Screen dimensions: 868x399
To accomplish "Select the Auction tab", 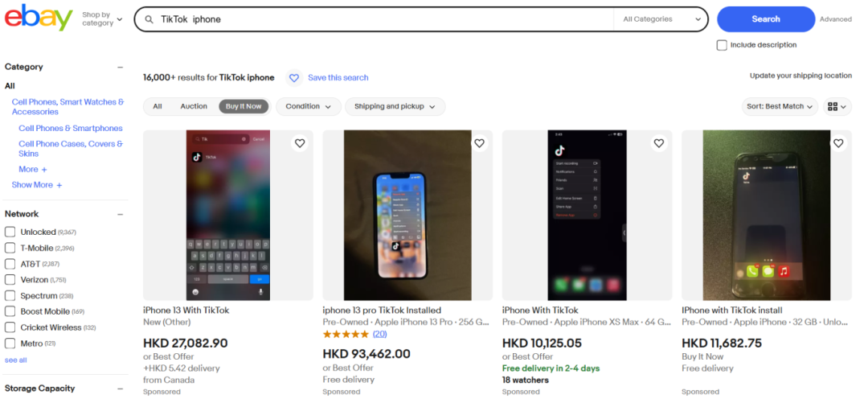I will (x=194, y=106).
